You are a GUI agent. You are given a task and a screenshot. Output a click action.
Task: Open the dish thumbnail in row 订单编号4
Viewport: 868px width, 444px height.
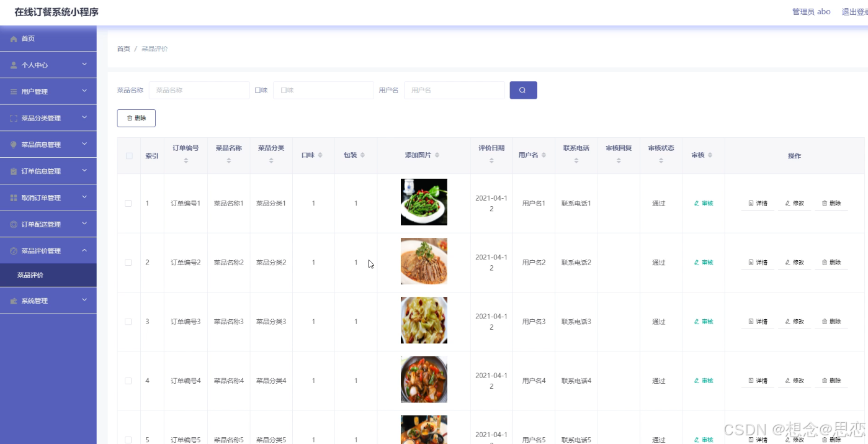click(x=424, y=379)
